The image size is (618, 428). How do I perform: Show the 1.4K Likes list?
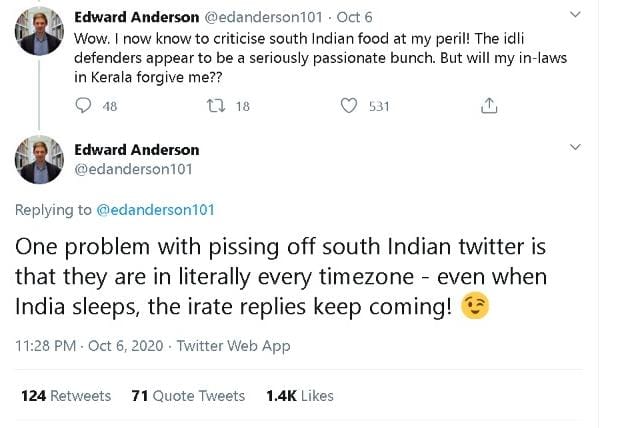(x=299, y=396)
